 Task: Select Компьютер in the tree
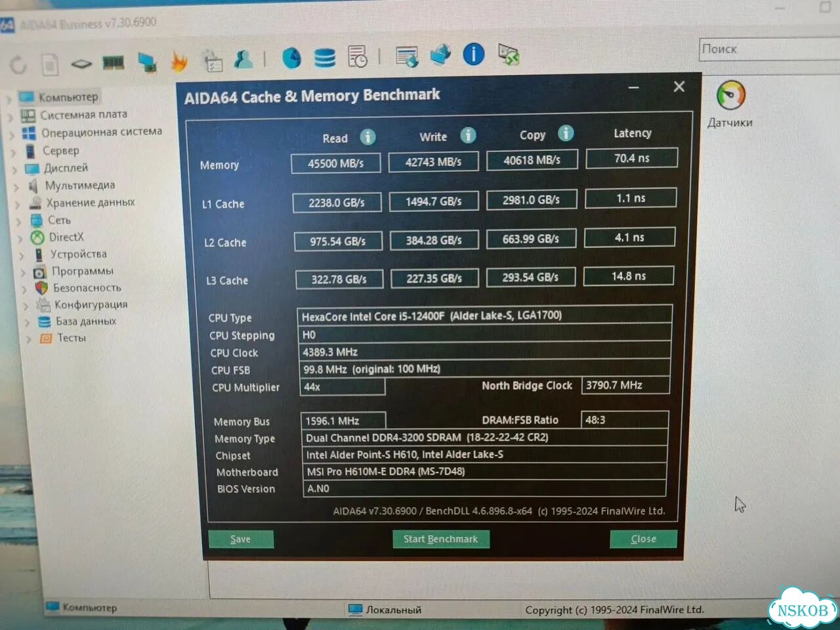click(68, 97)
